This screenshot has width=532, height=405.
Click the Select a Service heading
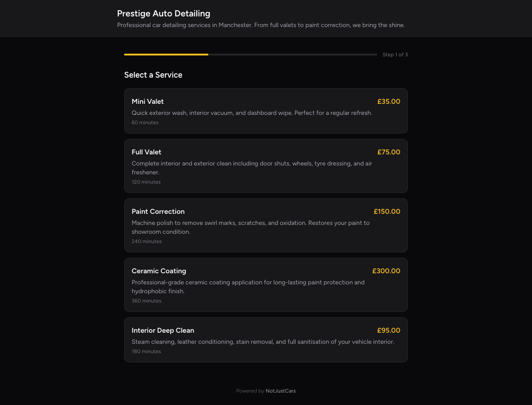153,75
